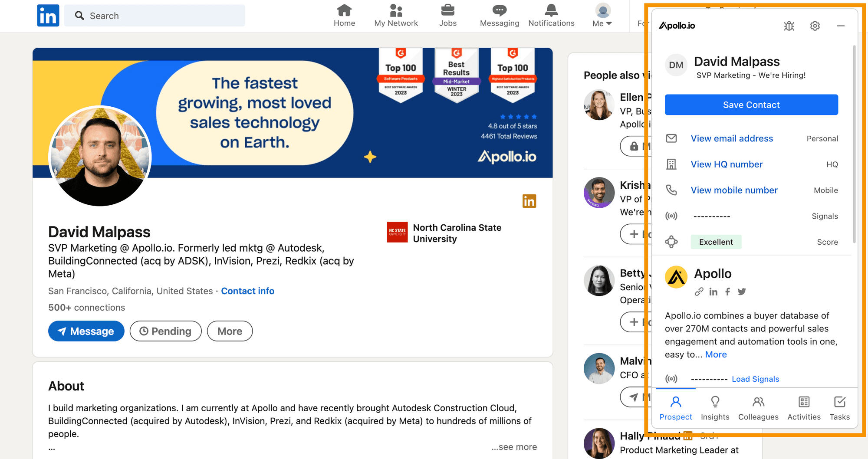868x459 pixels.
Task: Click the gold LinkedIn premium badge icon
Action: tap(529, 201)
